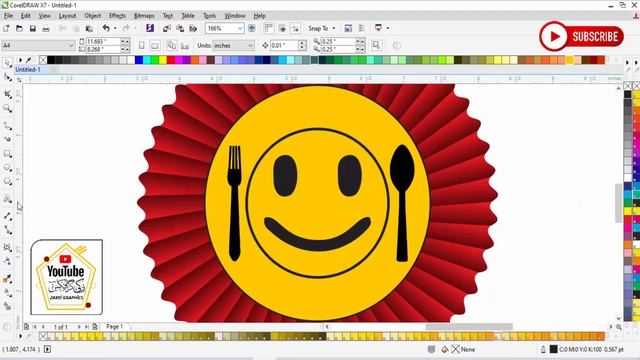Open the Layout menu
The image size is (640, 360).
click(67, 16)
